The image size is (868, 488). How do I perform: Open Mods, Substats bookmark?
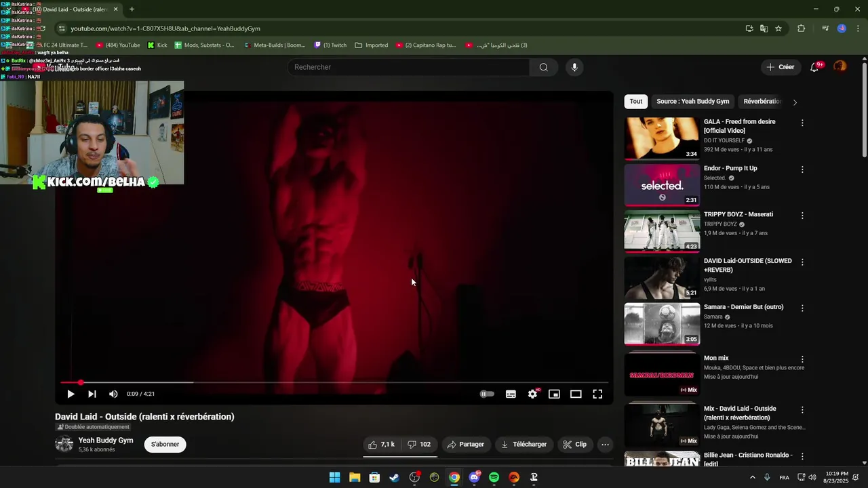tap(204, 45)
